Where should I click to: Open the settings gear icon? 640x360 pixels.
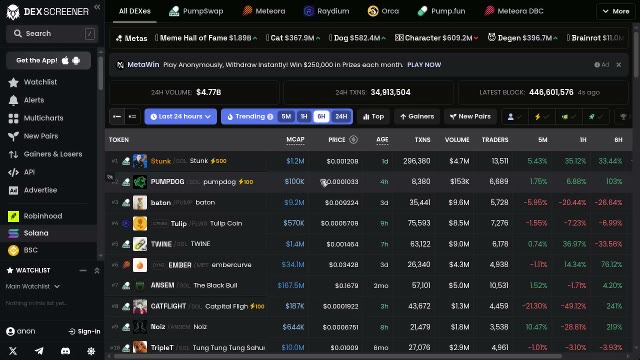tap(91, 351)
